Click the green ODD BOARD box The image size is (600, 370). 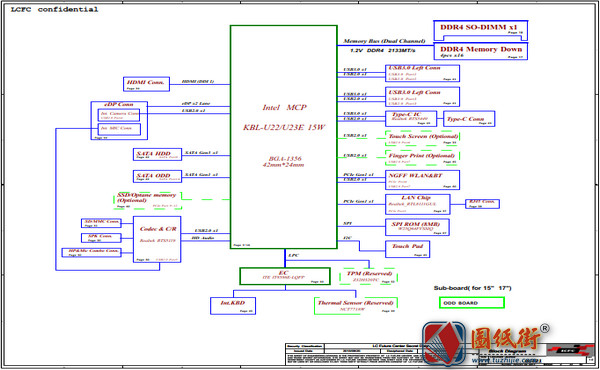[472, 303]
